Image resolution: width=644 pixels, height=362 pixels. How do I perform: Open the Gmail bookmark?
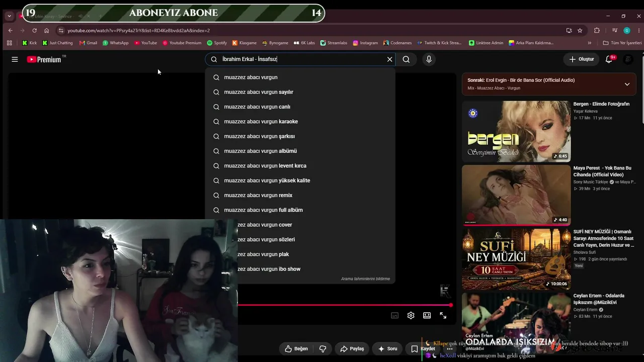click(88, 43)
